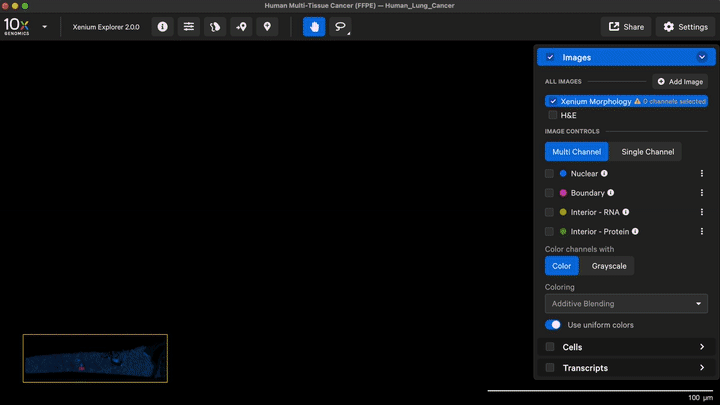
Task: Open the sliders adjustment icon in toolbar
Action: coord(189,27)
